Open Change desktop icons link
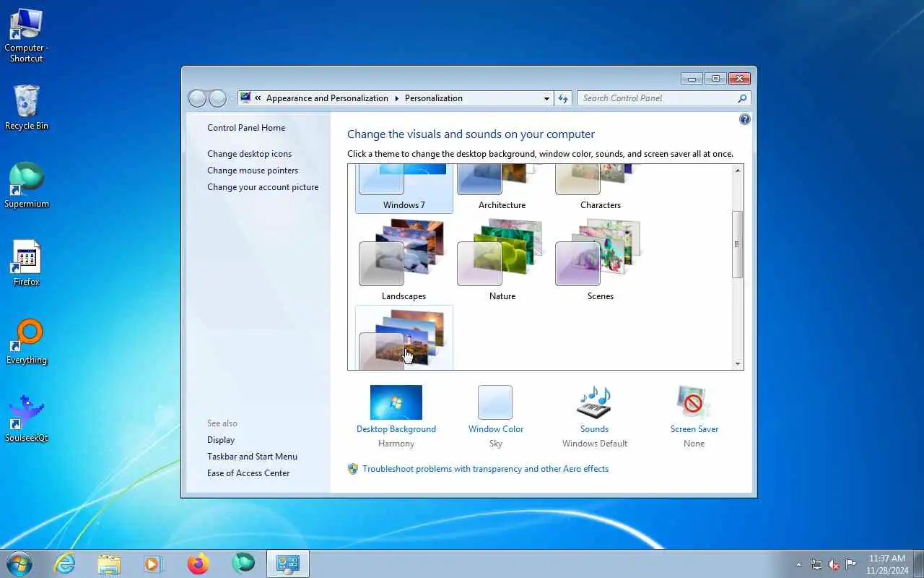The width and height of the screenshot is (924, 578). (x=250, y=154)
